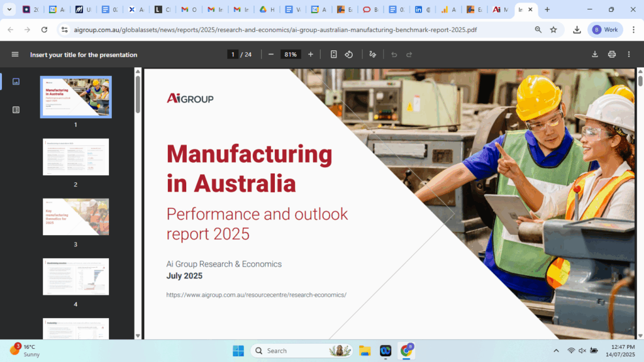Print the PDF document
644x362 pixels.
611,54
